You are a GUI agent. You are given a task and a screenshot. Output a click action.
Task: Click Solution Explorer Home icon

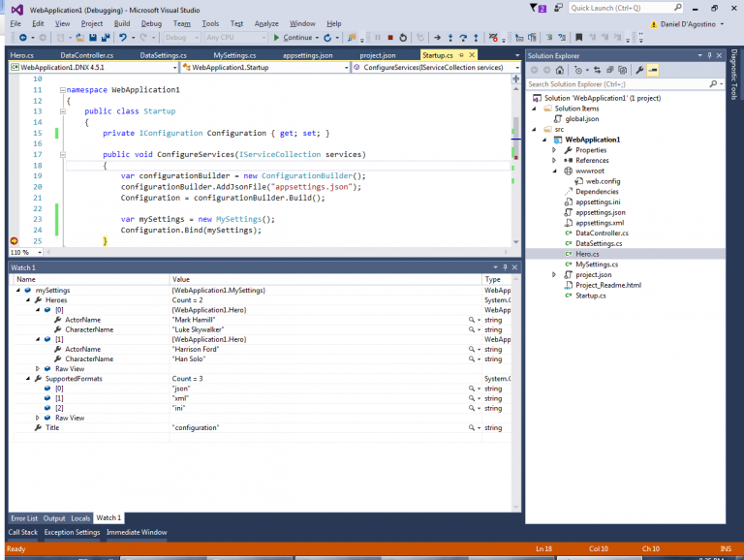point(560,70)
